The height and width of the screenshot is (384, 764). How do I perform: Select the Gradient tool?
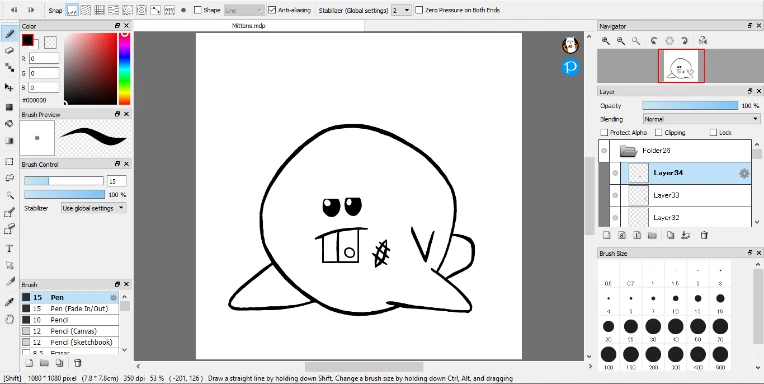coord(9,141)
